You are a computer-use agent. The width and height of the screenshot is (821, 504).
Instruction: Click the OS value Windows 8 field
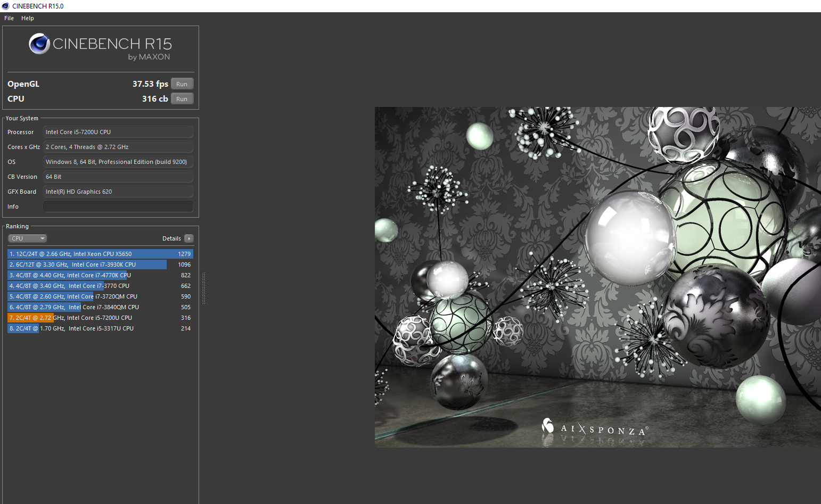click(x=118, y=162)
